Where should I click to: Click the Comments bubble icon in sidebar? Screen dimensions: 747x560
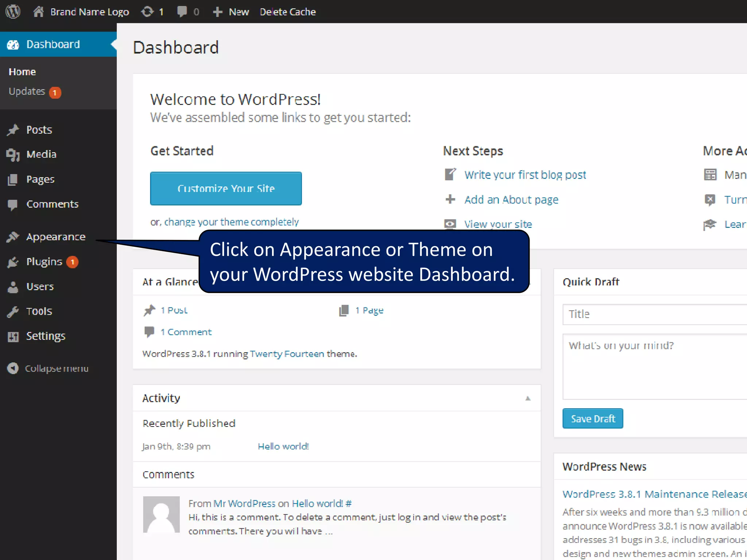[13, 205]
